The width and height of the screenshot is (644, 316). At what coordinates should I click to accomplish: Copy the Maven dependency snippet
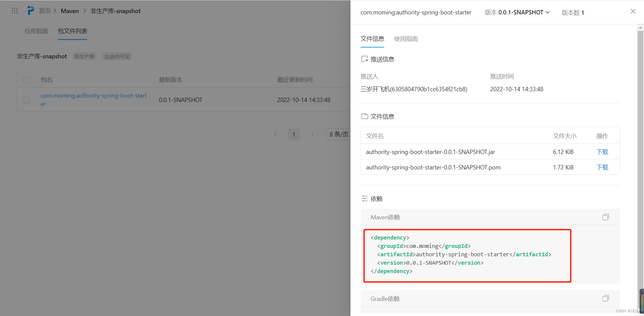(605, 217)
